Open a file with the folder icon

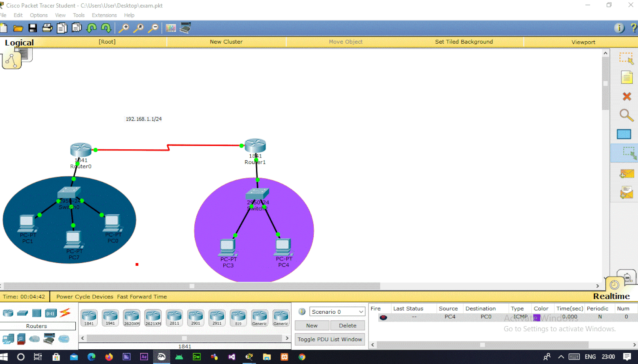pyautogui.click(x=18, y=28)
